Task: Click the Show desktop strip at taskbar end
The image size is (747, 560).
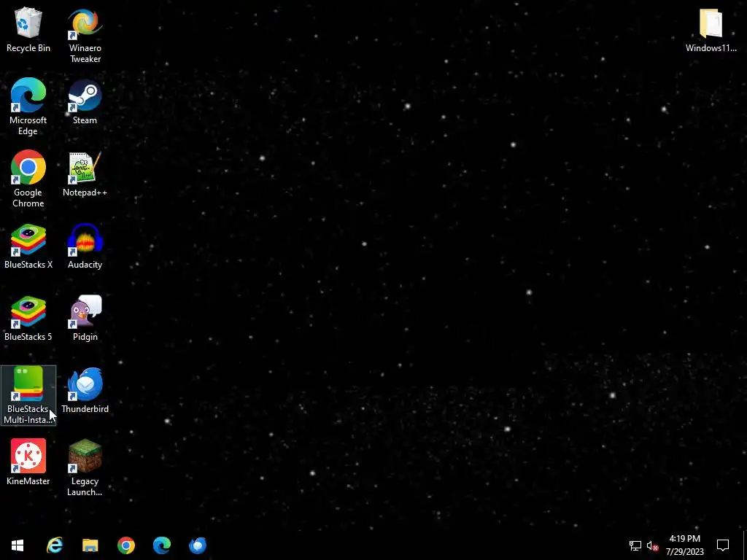Action: [745, 545]
